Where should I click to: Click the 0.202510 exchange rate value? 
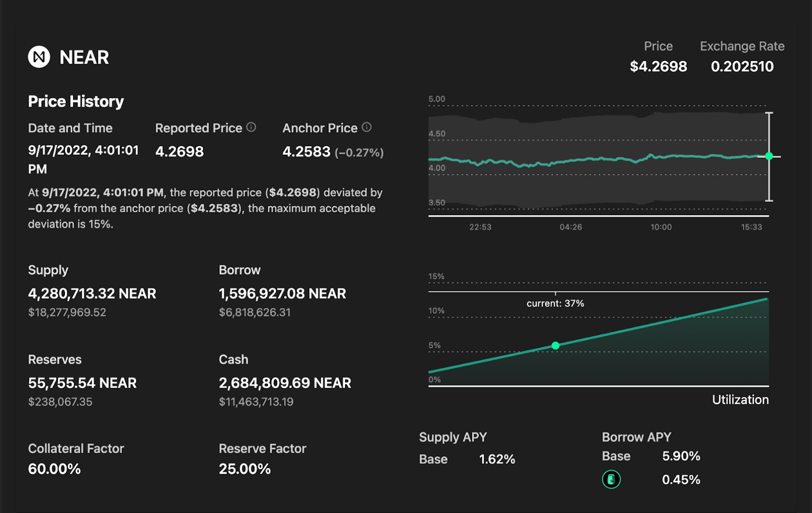(x=742, y=67)
